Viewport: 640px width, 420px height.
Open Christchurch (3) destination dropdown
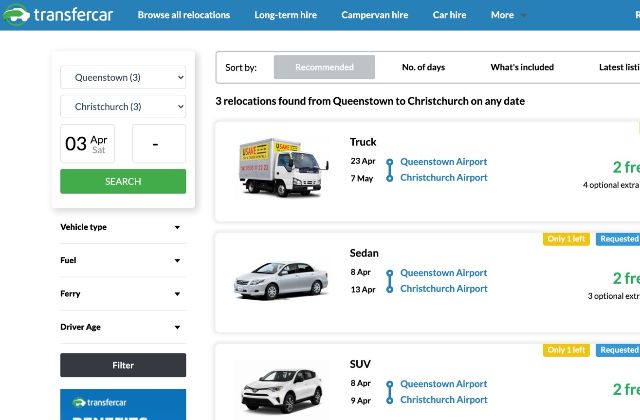[x=123, y=107]
